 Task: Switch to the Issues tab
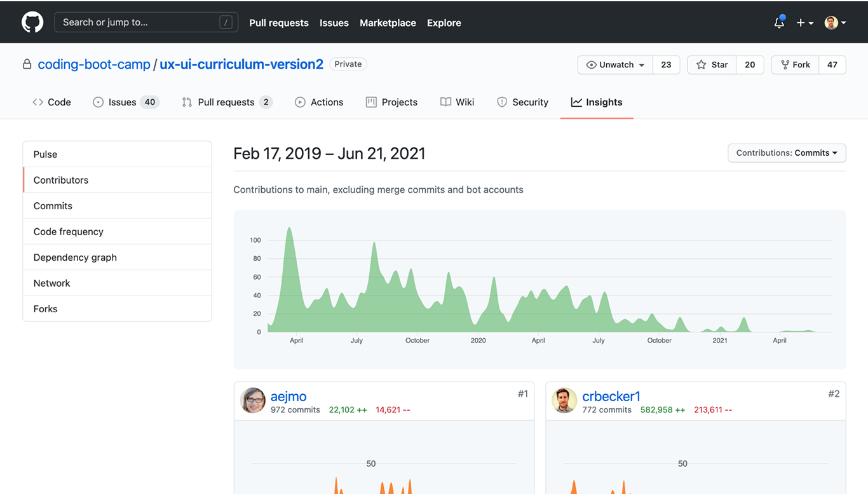pyautogui.click(x=125, y=102)
